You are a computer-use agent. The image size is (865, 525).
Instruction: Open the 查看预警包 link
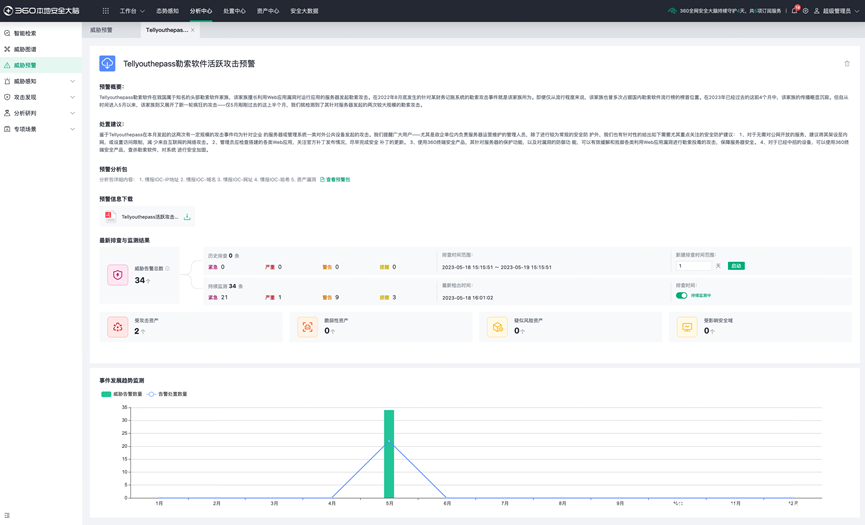335,179
